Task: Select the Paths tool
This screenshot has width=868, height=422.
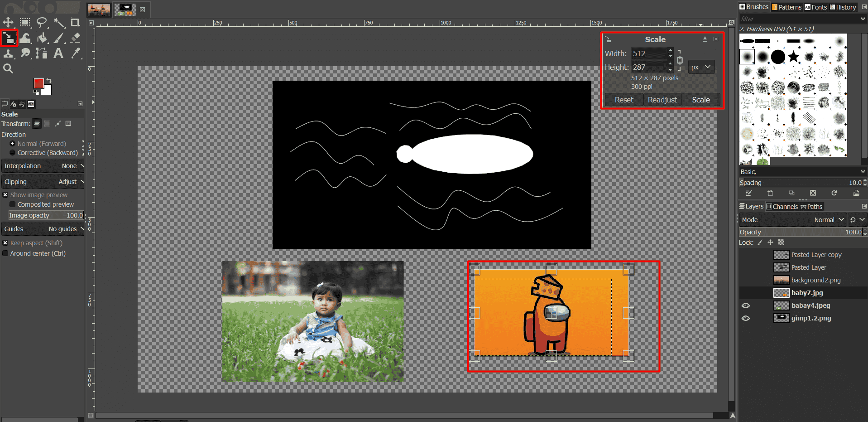Action: [x=42, y=53]
